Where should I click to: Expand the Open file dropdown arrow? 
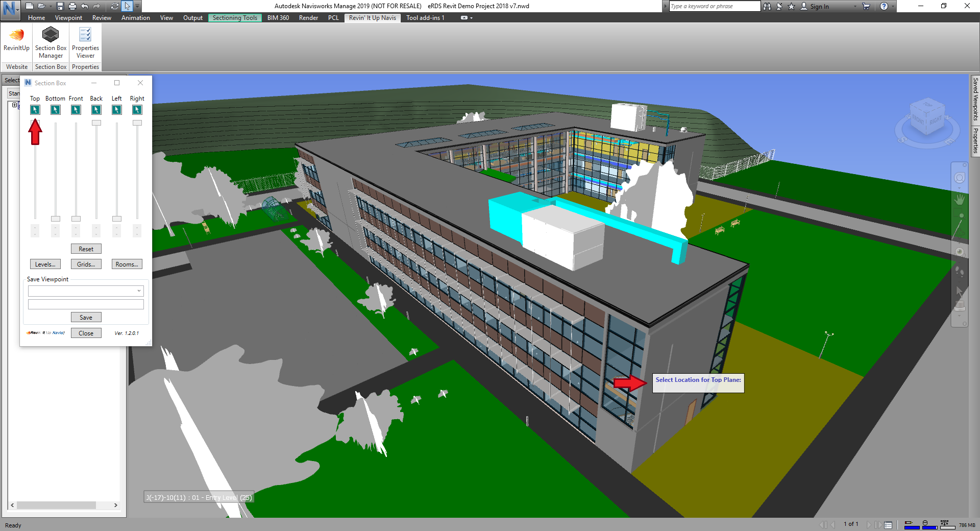(50, 6)
